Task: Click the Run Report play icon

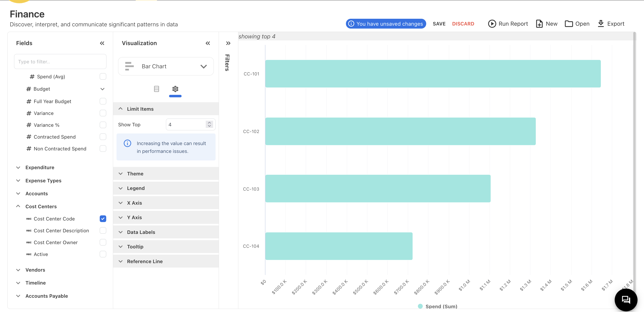Action: pyautogui.click(x=492, y=24)
